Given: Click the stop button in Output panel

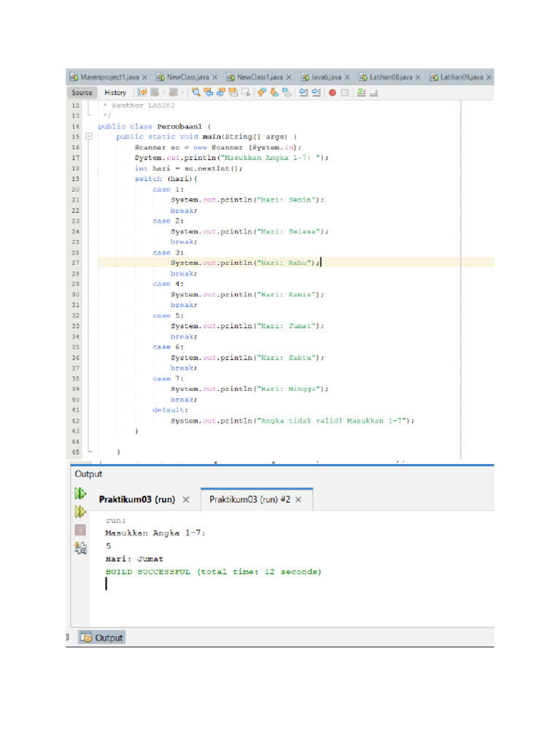Looking at the screenshot, I should point(80,530).
